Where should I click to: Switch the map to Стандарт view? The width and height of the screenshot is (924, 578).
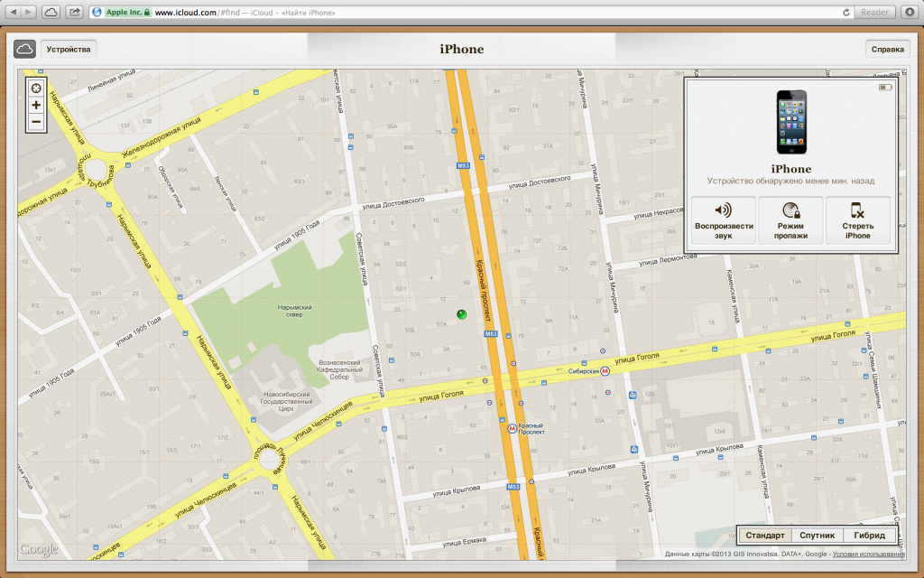765,535
